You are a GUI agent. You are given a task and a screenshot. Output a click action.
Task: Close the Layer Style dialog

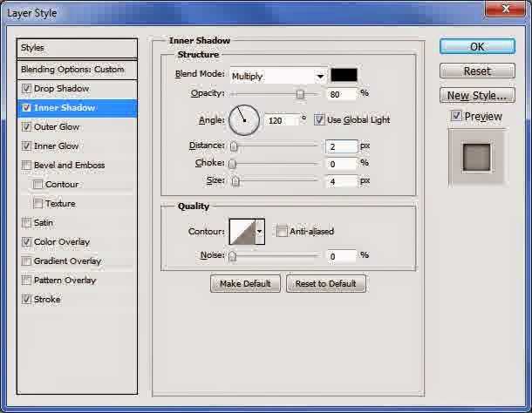[506, 8]
